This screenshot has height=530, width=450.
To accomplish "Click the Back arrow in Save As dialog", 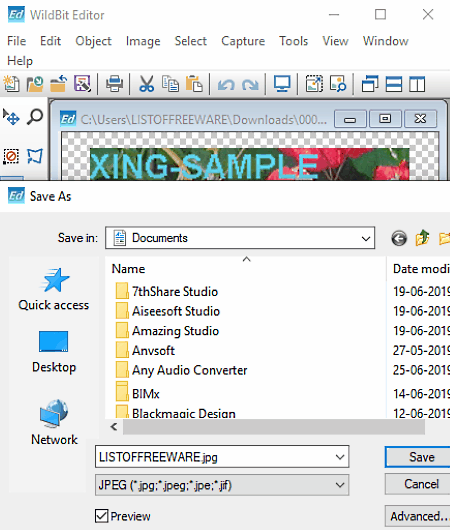I will point(399,238).
